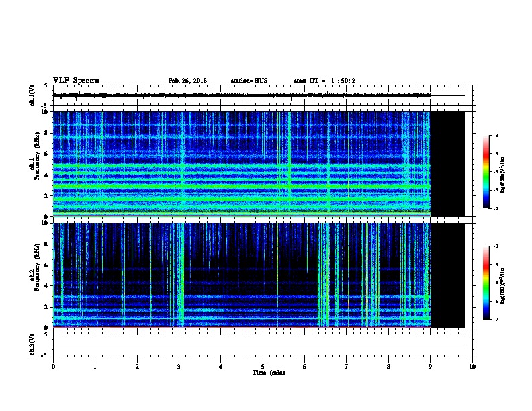Click the ch.1 spectrogram color scale bar

(x=486, y=172)
